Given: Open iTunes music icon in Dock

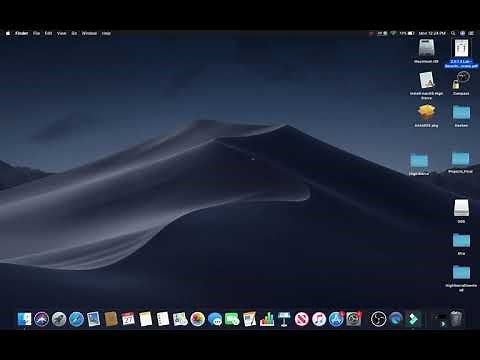Looking at the screenshot, I should coord(319,319).
